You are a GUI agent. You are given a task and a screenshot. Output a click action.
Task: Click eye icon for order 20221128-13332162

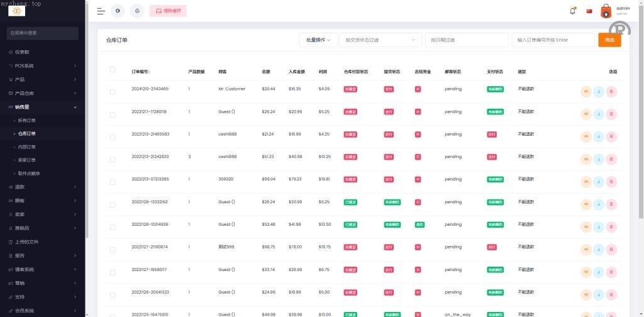pos(586,204)
